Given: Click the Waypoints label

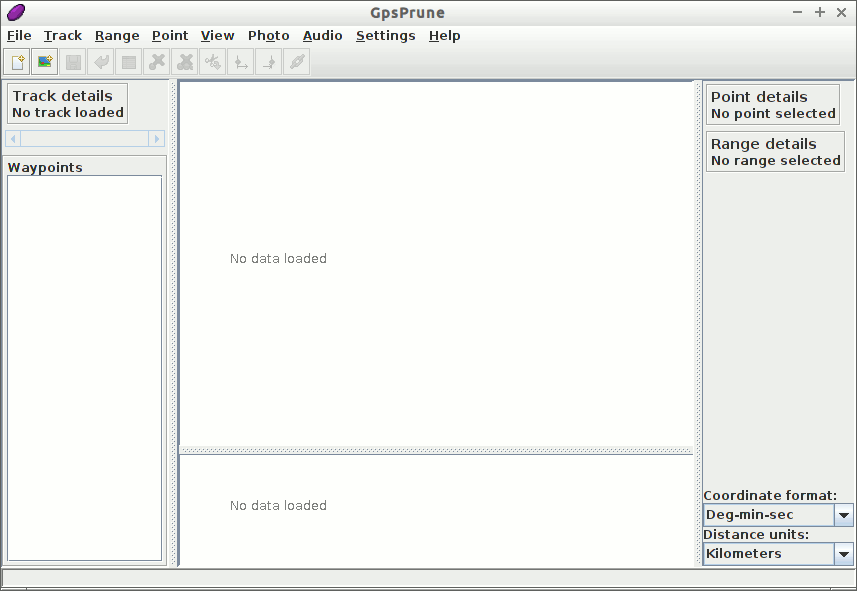Looking at the screenshot, I should [45, 168].
